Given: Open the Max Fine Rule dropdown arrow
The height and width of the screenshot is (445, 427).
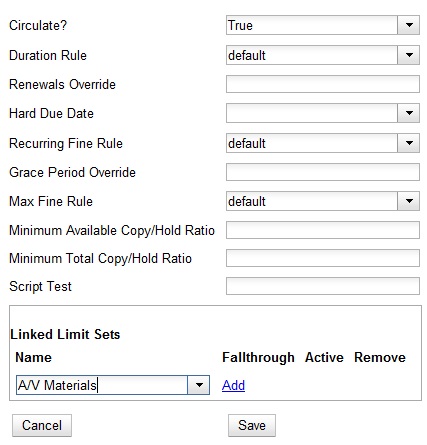Looking at the screenshot, I should 408,201.
